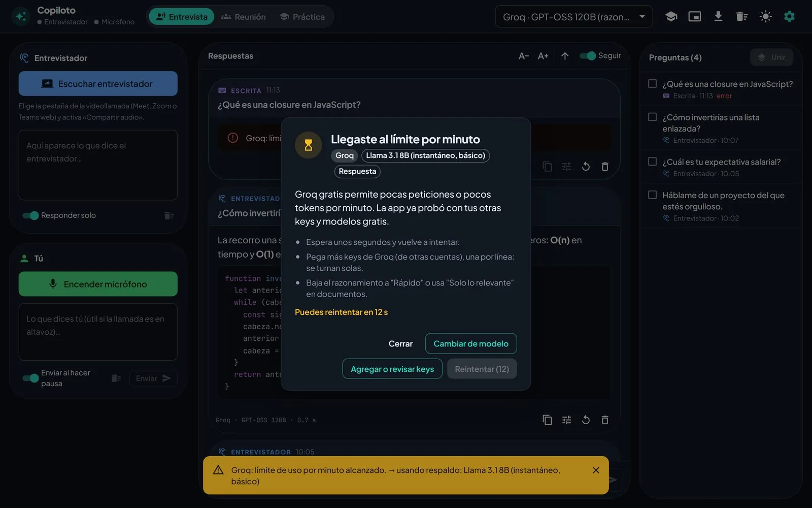Check the closure en JavaScript question
Screen dimensions: 812x508
click(x=653, y=84)
